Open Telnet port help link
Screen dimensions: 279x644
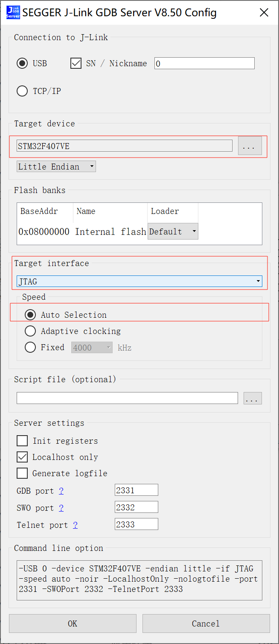click(x=75, y=525)
